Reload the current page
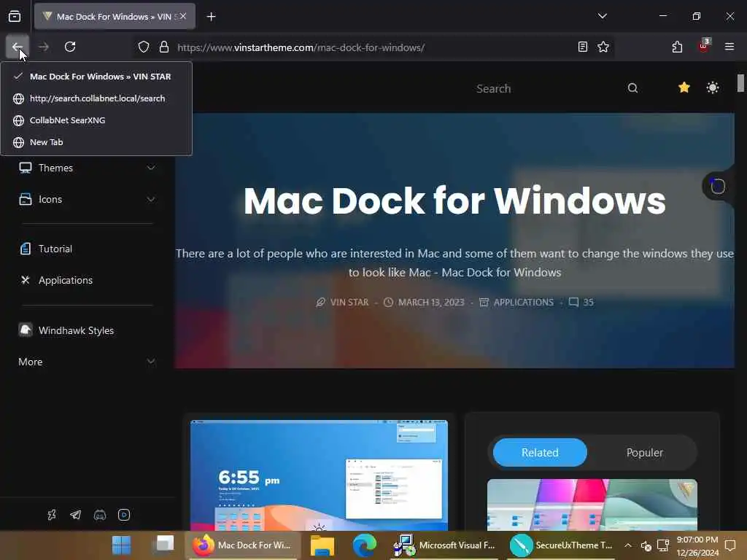 (x=70, y=47)
